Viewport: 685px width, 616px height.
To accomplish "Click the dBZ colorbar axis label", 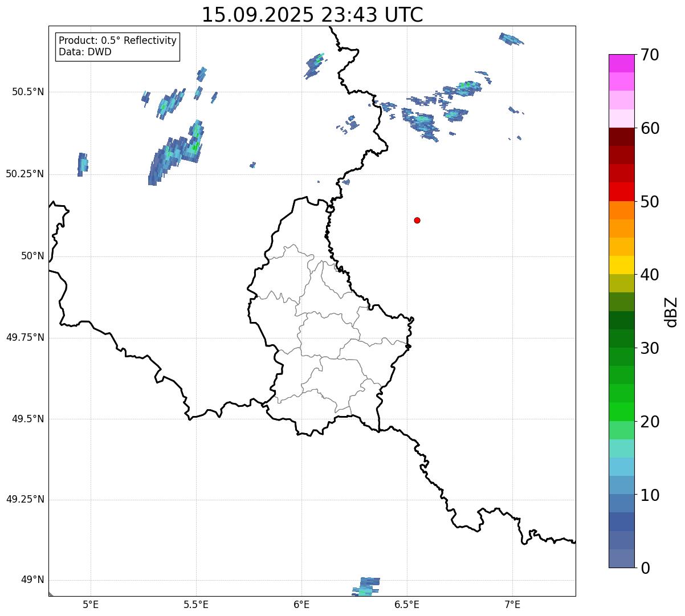I will (671, 312).
